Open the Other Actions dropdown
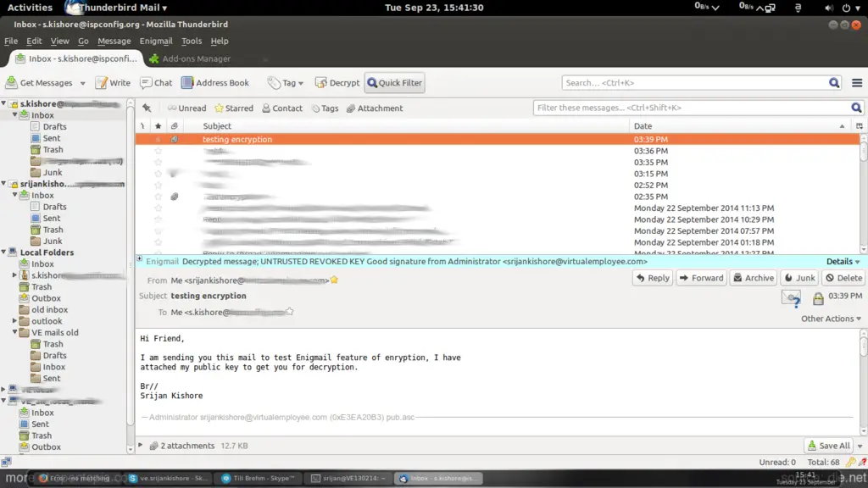The width and height of the screenshot is (868, 488). point(831,319)
